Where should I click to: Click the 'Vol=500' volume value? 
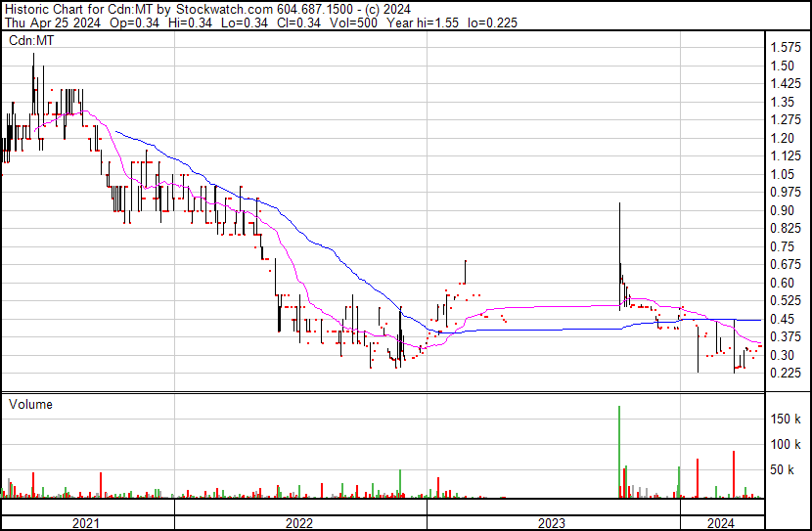pos(354,22)
